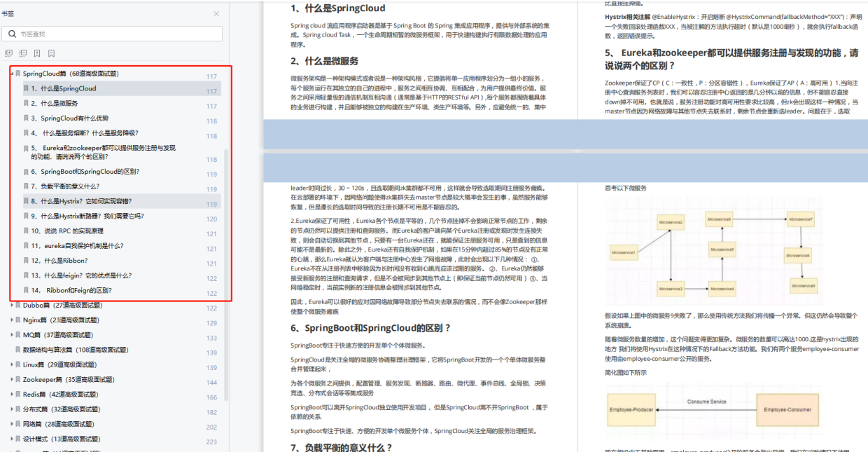Expand the Nginx篇 bookmark section
This screenshot has width=868, height=452.
tap(11, 320)
